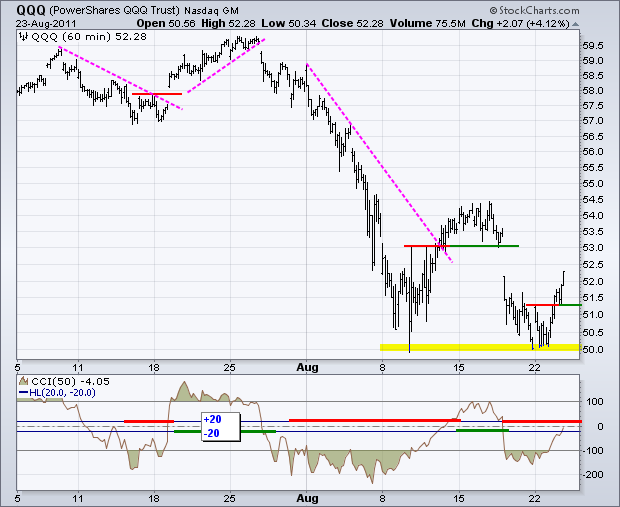Click the QQQ (60 min) 52.28 legend text

(89, 37)
